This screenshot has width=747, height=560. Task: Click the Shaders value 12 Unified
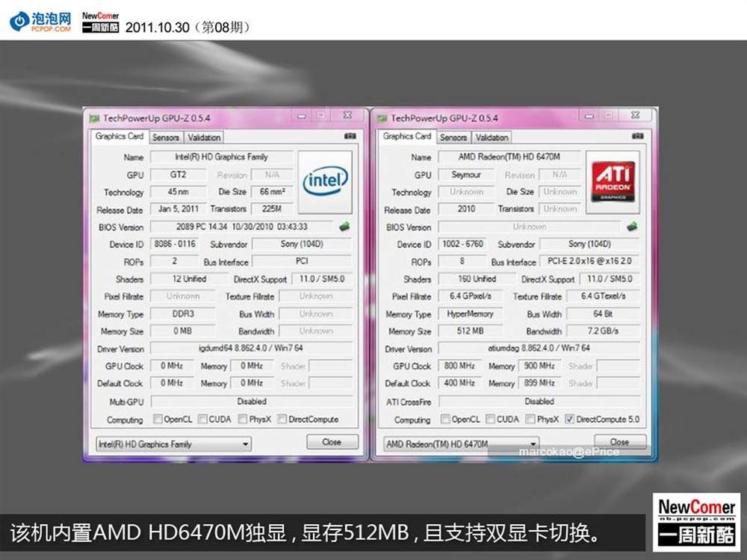tap(189, 279)
